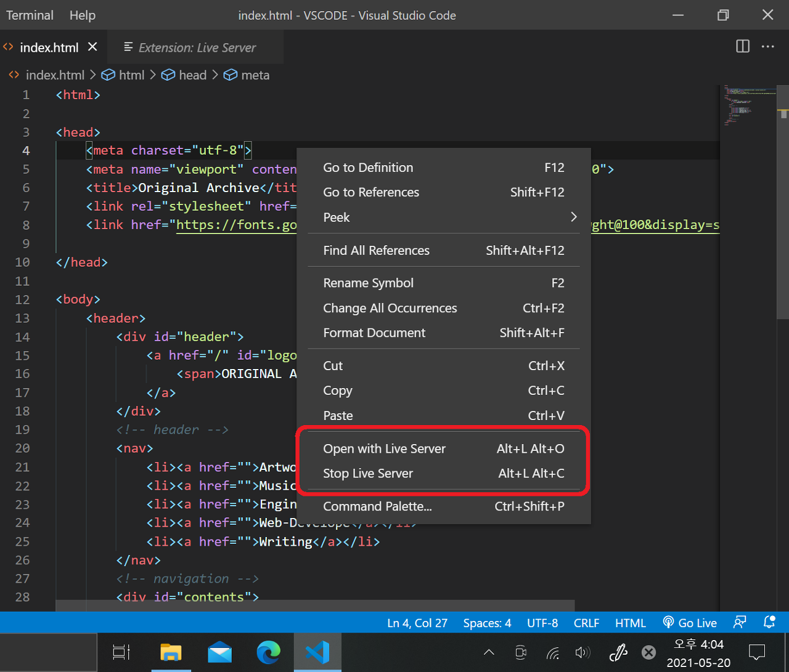
Task: Open notifications bell in status bar
Action: pos(769,623)
